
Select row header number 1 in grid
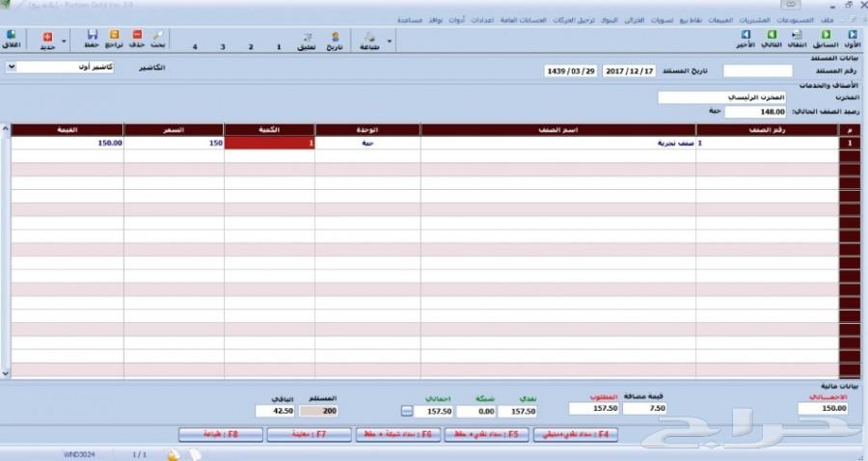pos(850,143)
